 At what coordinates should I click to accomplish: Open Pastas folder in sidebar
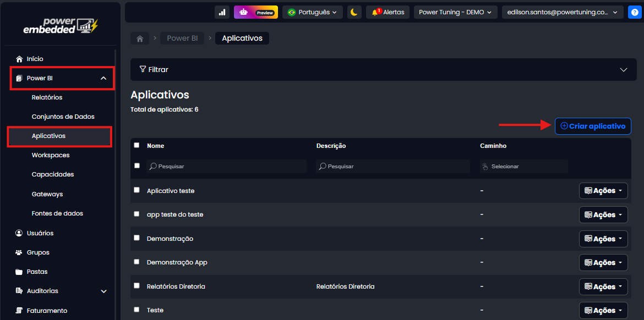[37, 272]
